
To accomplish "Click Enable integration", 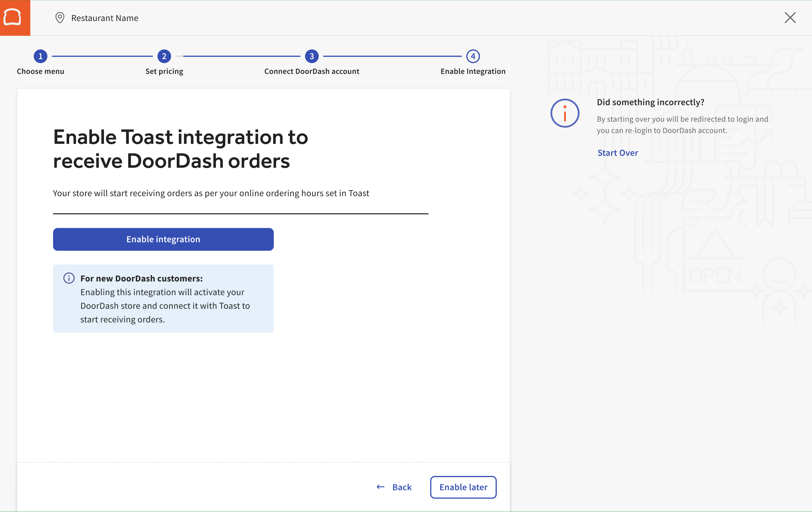I will 163,239.
